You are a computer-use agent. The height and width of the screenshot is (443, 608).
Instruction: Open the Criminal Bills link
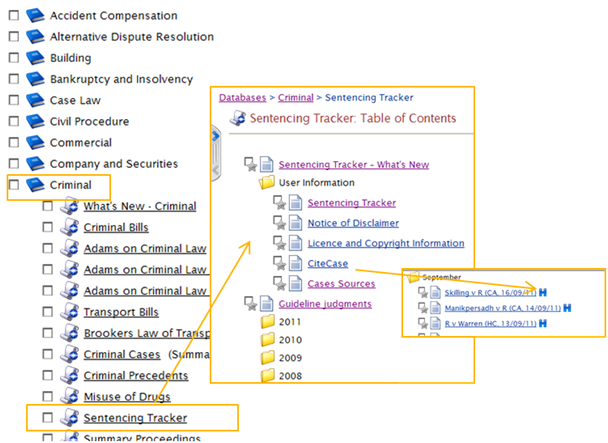116,227
